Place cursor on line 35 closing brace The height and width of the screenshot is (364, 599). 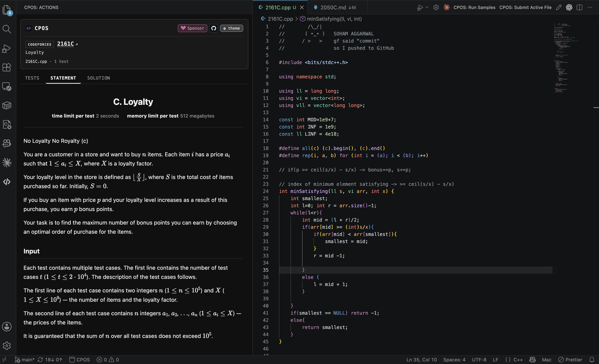(x=303, y=270)
